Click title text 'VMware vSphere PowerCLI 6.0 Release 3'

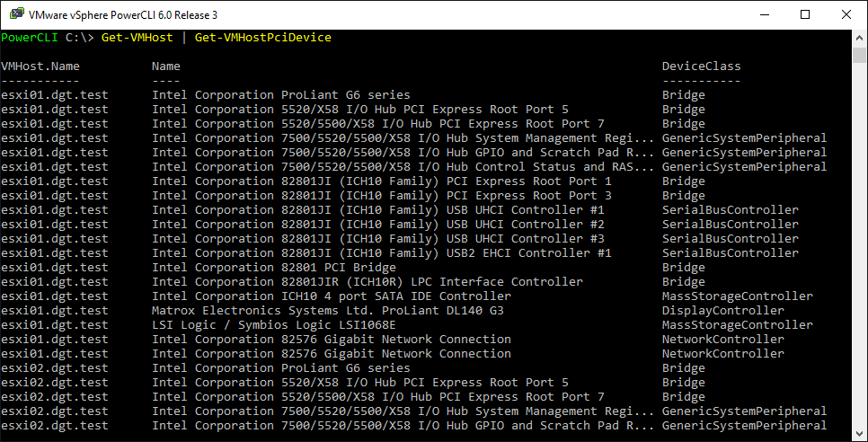pyautogui.click(x=123, y=15)
